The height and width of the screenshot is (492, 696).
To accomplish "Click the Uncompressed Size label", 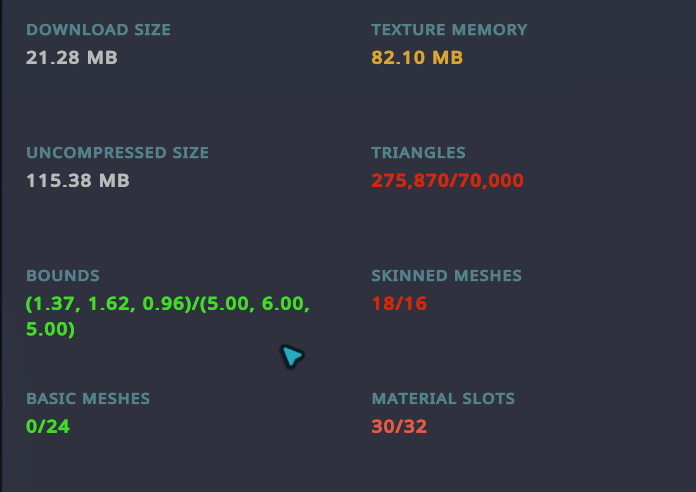I will (x=117, y=153).
